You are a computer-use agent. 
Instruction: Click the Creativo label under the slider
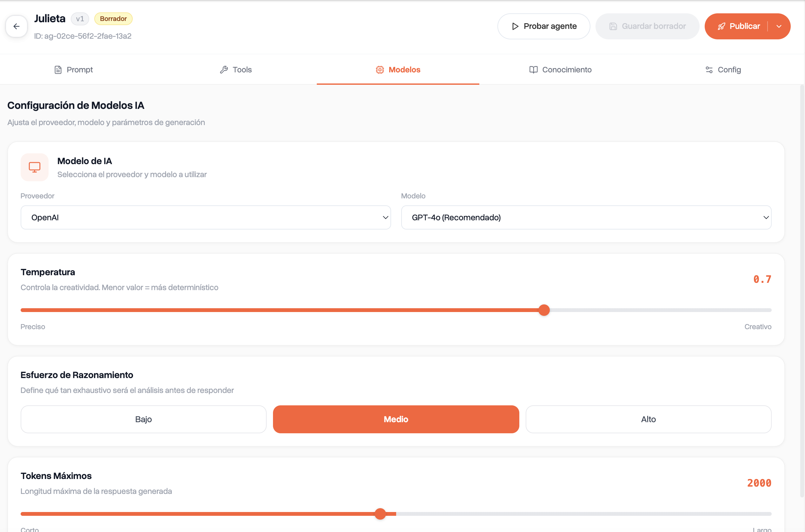coord(758,326)
